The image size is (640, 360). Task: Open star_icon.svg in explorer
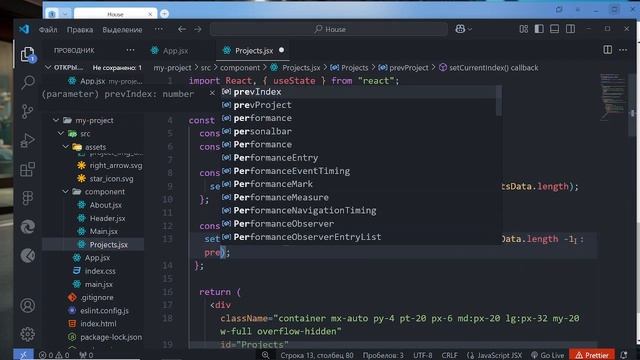pos(111,178)
